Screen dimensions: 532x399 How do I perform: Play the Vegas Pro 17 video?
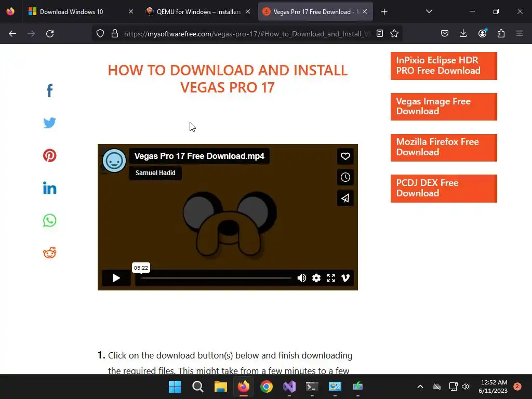pos(116,278)
